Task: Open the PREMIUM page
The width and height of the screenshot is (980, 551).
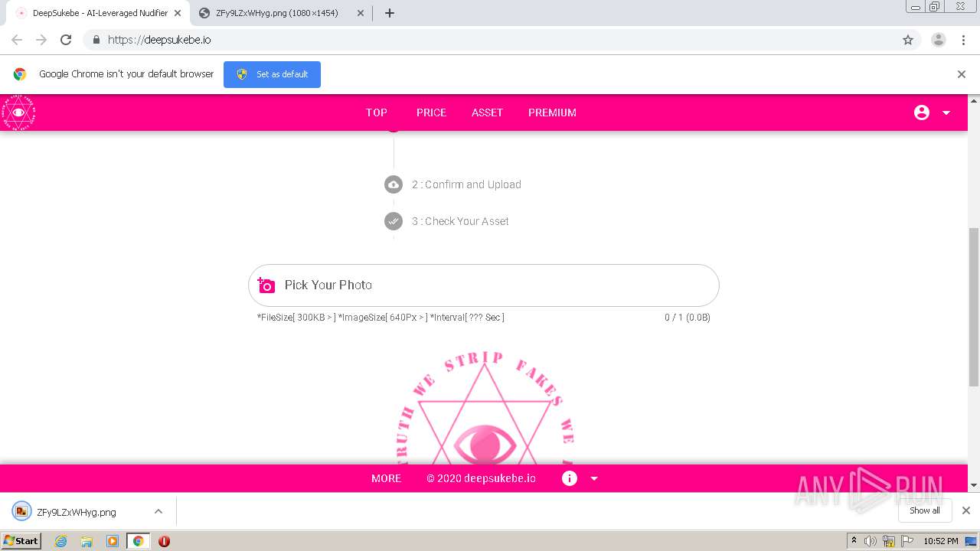Action: [x=552, y=112]
